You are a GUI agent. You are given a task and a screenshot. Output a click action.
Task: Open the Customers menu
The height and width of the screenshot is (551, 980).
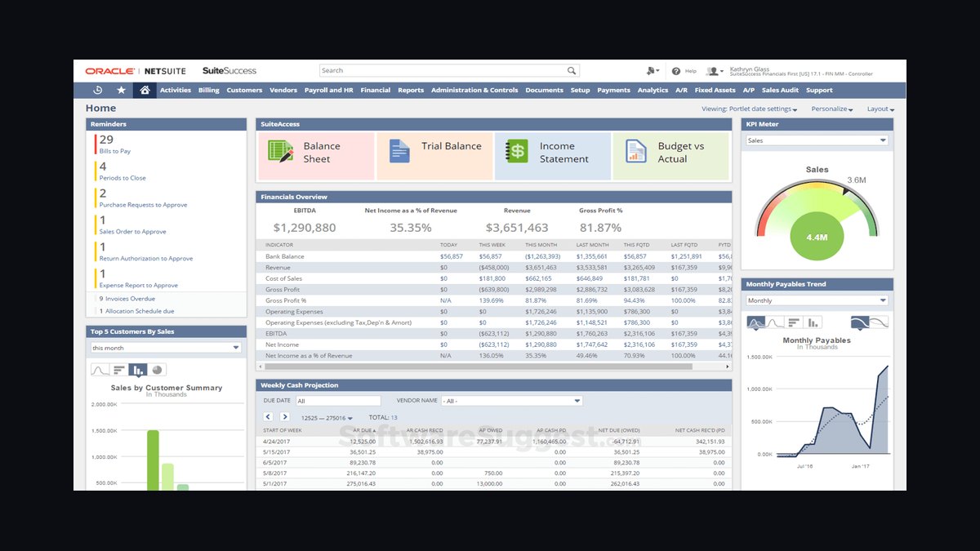tap(244, 91)
